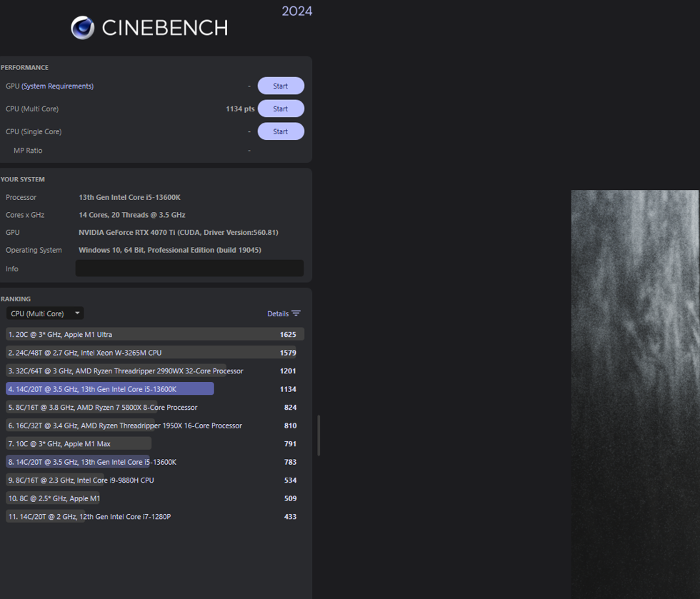Click the Info text field
Image resolution: width=700 pixels, height=599 pixels.
(189, 268)
